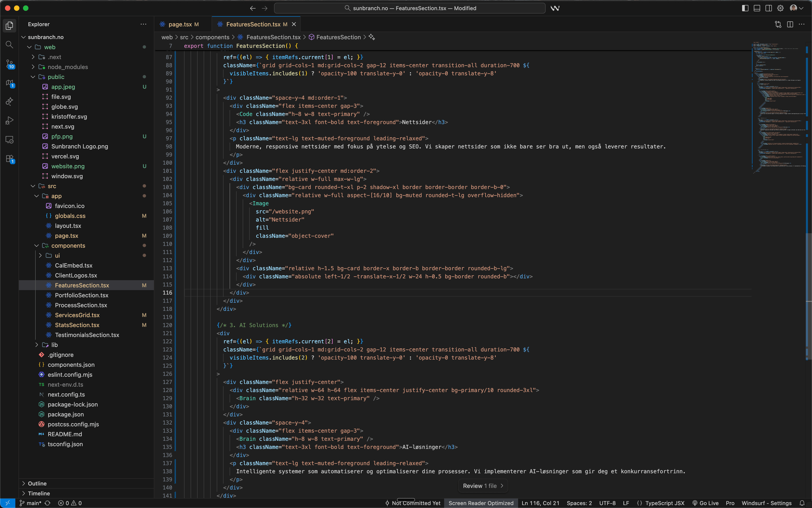Open the settings gear in title bar
The width and height of the screenshot is (812, 508).
coord(780,8)
